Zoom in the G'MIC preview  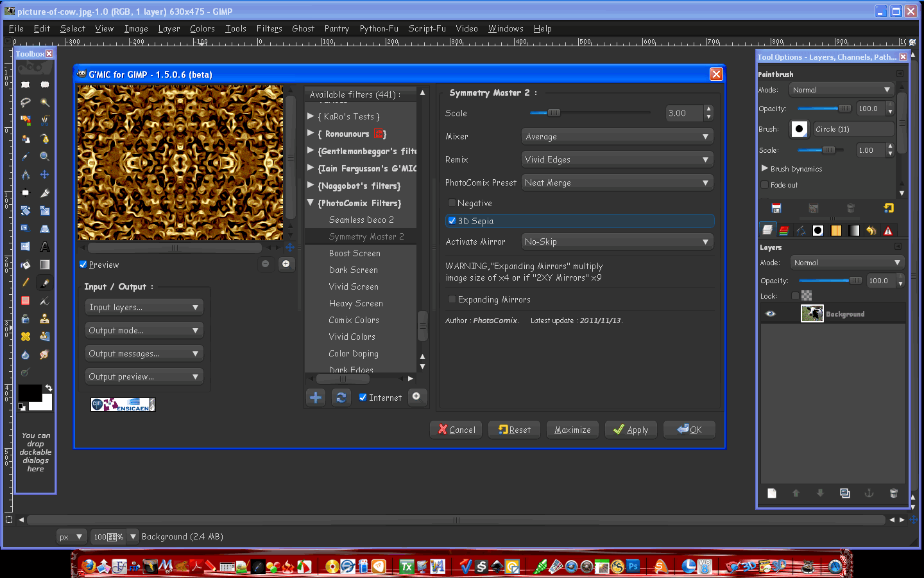tap(286, 264)
